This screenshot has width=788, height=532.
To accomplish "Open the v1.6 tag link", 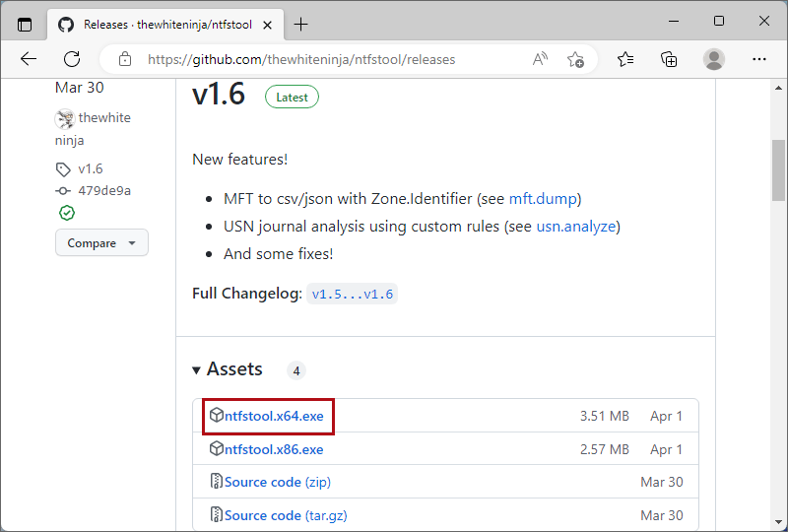I will point(91,168).
